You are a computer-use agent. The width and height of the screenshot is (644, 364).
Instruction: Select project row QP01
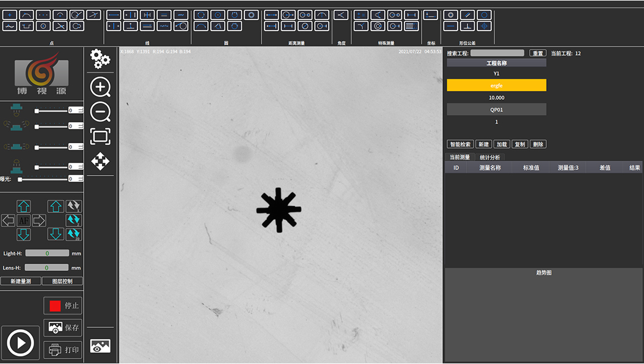[x=497, y=110]
